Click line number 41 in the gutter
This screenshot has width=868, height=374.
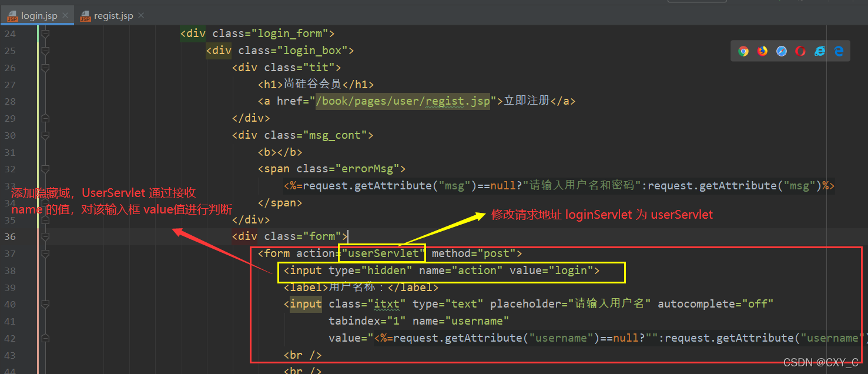tap(10, 321)
